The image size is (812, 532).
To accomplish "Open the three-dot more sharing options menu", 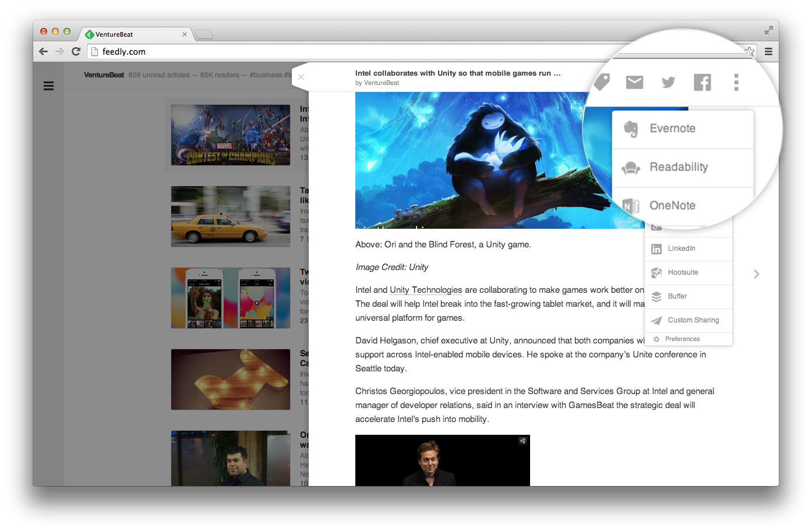I will pos(736,82).
